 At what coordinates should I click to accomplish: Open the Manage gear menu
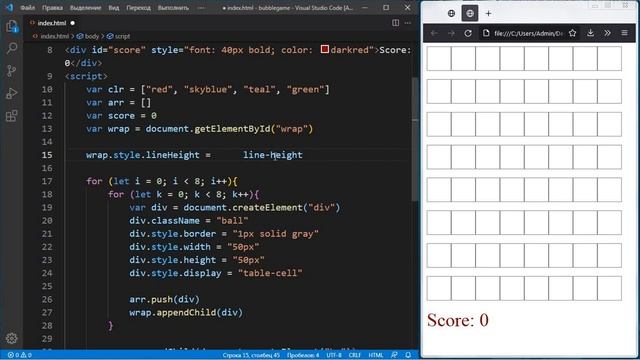point(11,338)
